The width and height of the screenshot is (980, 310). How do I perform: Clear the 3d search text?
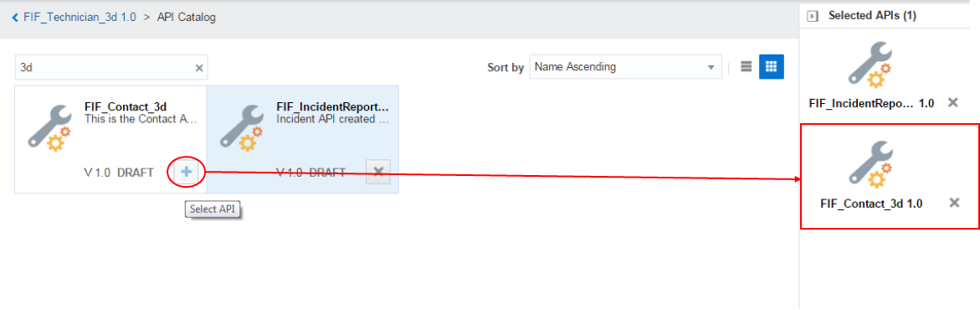[198, 68]
